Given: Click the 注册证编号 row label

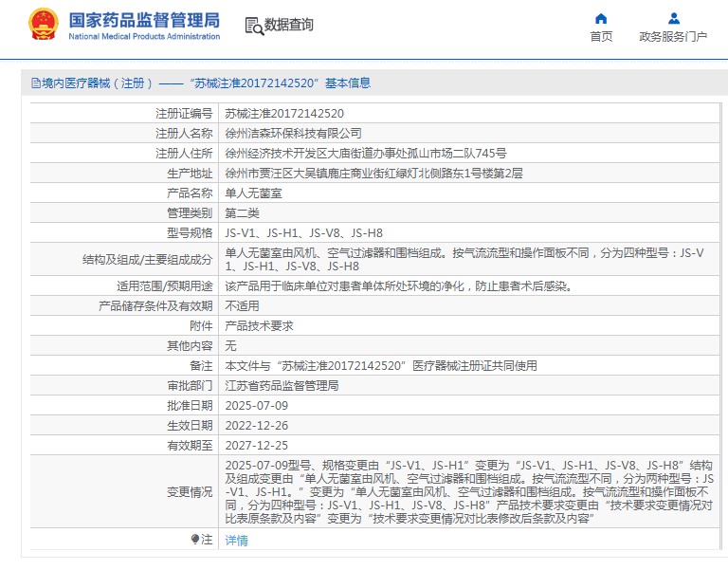Looking at the screenshot, I should click(x=184, y=114).
